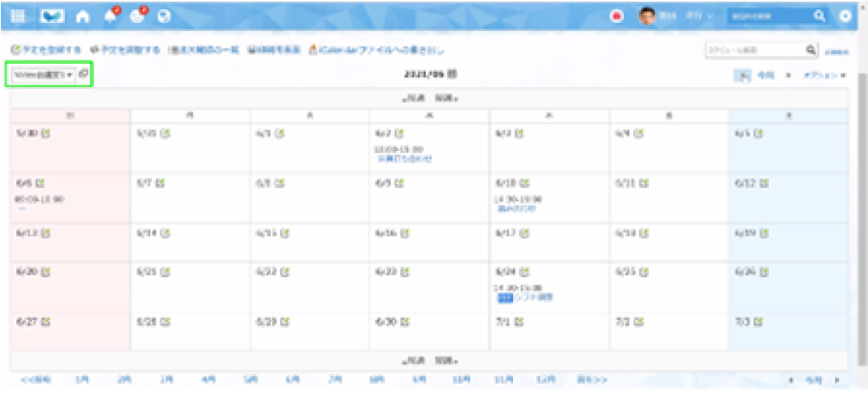The width and height of the screenshot is (868, 401).
Task: Add a schedule on 6/25 via its icon
Action: click(644, 271)
